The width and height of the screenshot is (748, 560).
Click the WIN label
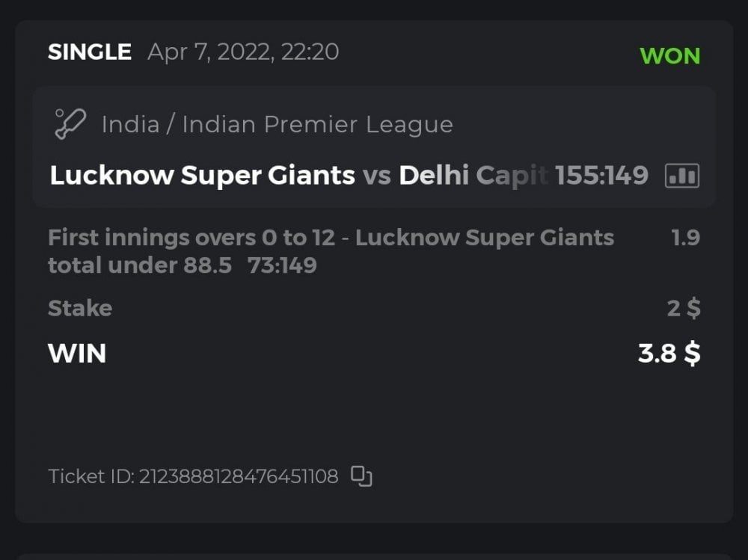tap(77, 353)
